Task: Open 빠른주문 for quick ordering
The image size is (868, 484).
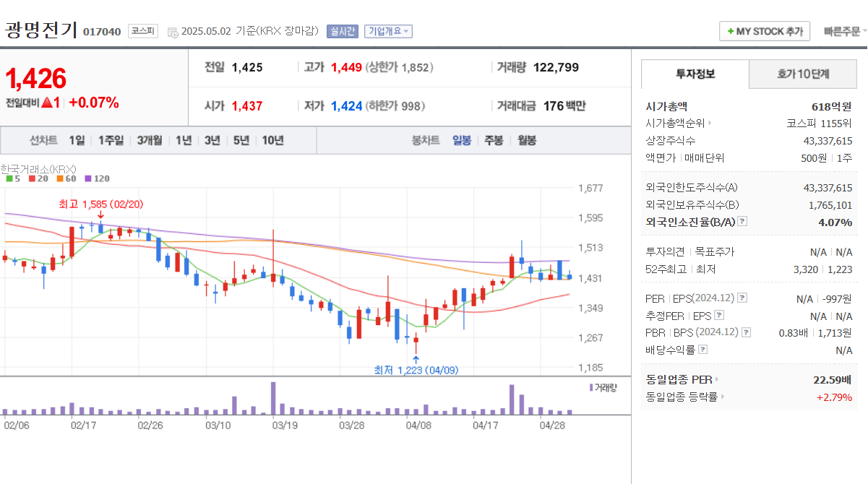Action: pos(843,31)
